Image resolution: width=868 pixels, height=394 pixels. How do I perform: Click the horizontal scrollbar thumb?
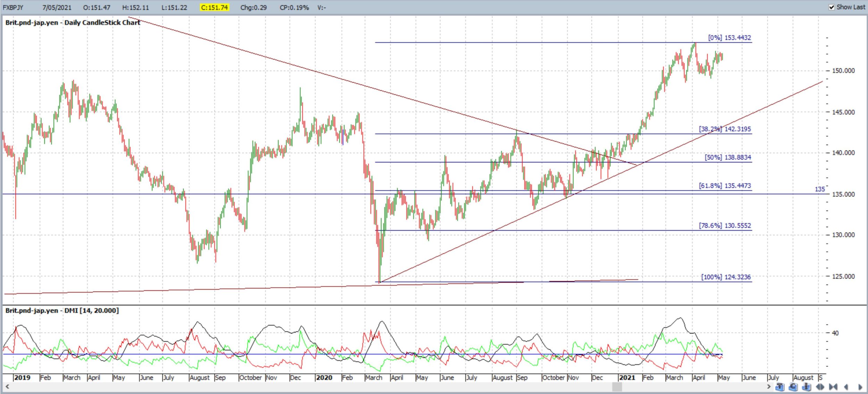point(617,386)
